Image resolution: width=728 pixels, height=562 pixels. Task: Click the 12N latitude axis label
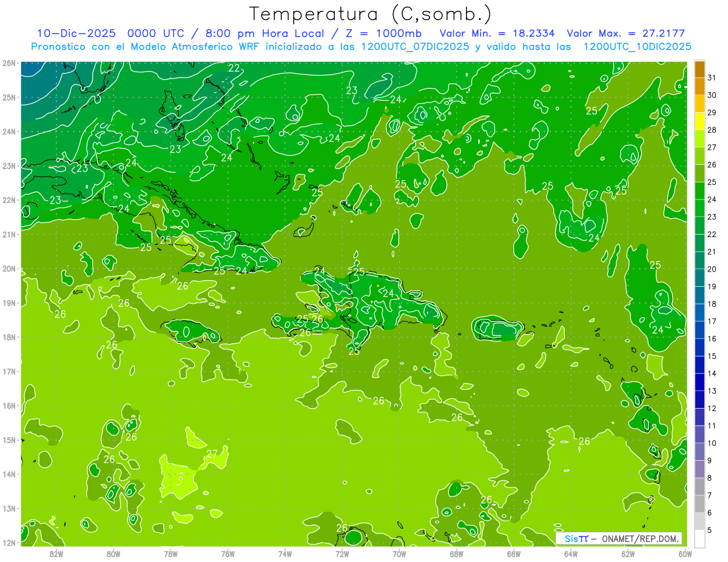tap(9, 543)
